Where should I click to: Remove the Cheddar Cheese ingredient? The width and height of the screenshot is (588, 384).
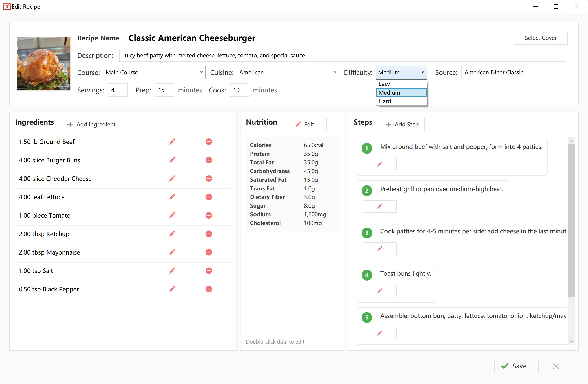click(209, 179)
